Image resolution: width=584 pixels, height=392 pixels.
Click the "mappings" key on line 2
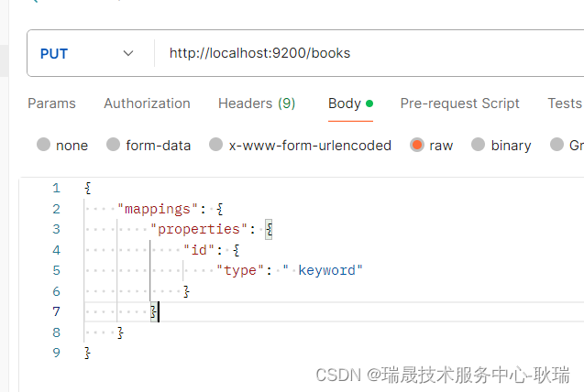158,209
